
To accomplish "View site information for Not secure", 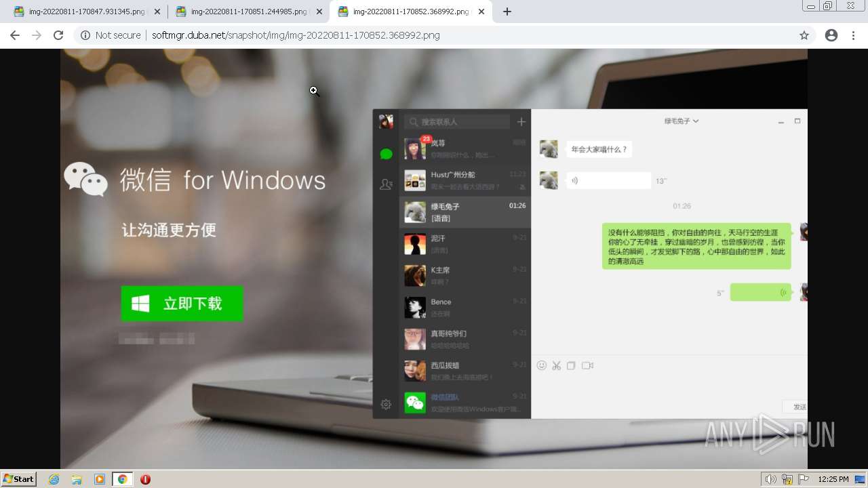I will 111,35.
